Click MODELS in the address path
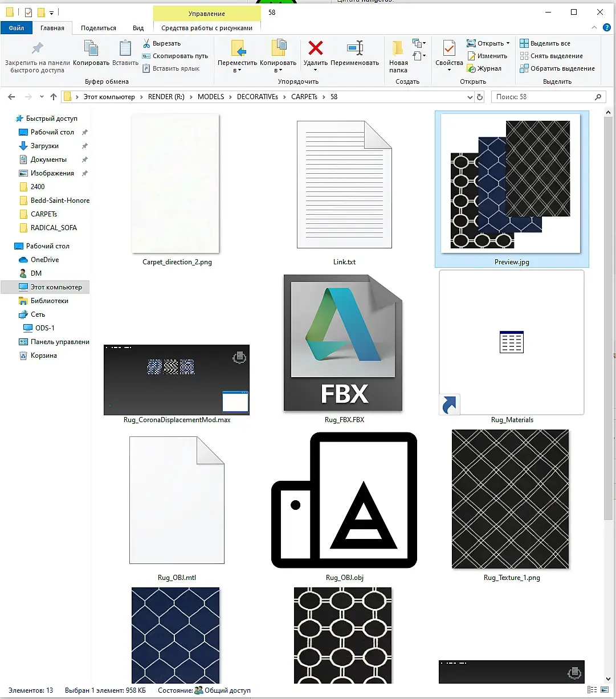Viewport: 616px width, 699px height. [x=211, y=97]
